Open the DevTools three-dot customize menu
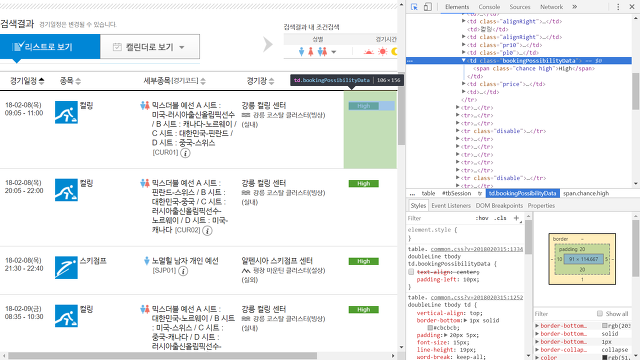640x360 pixels. tap(618, 7)
